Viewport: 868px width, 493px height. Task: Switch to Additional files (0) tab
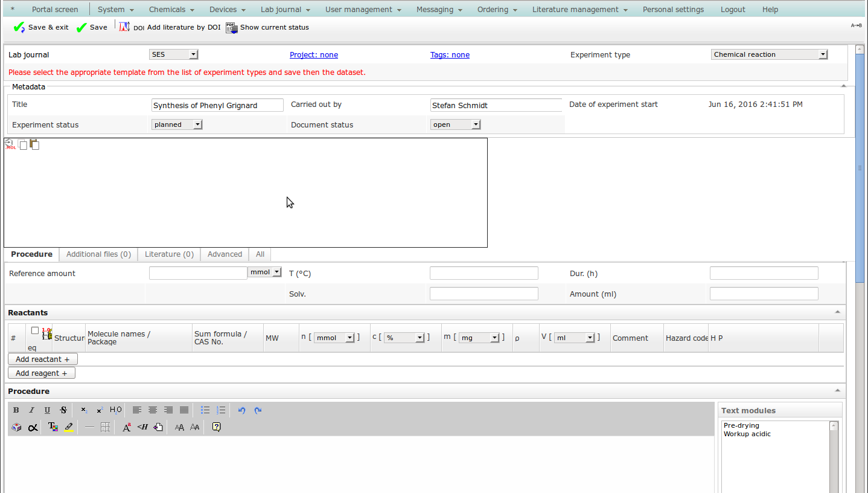[x=98, y=254]
